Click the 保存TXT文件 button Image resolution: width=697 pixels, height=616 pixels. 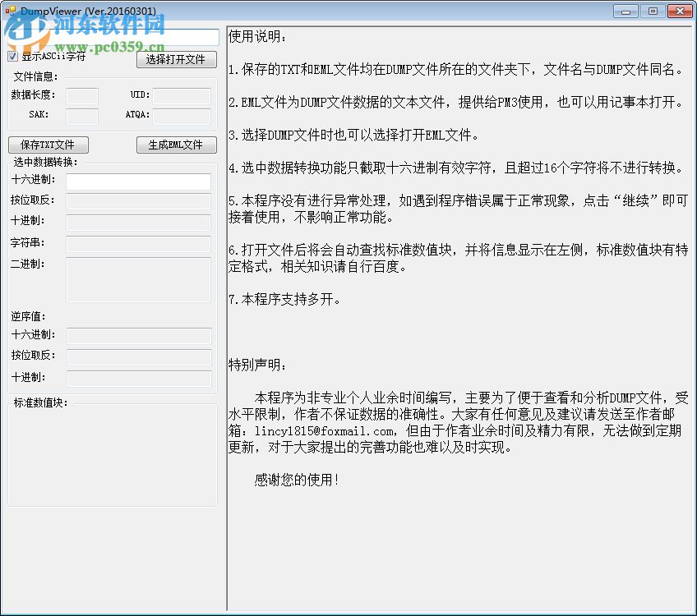point(48,144)
